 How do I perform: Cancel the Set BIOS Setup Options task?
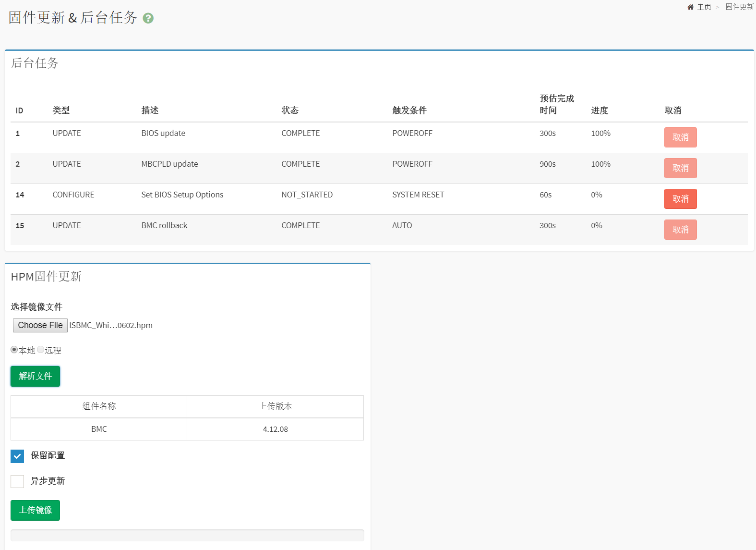tap(680, 199)
